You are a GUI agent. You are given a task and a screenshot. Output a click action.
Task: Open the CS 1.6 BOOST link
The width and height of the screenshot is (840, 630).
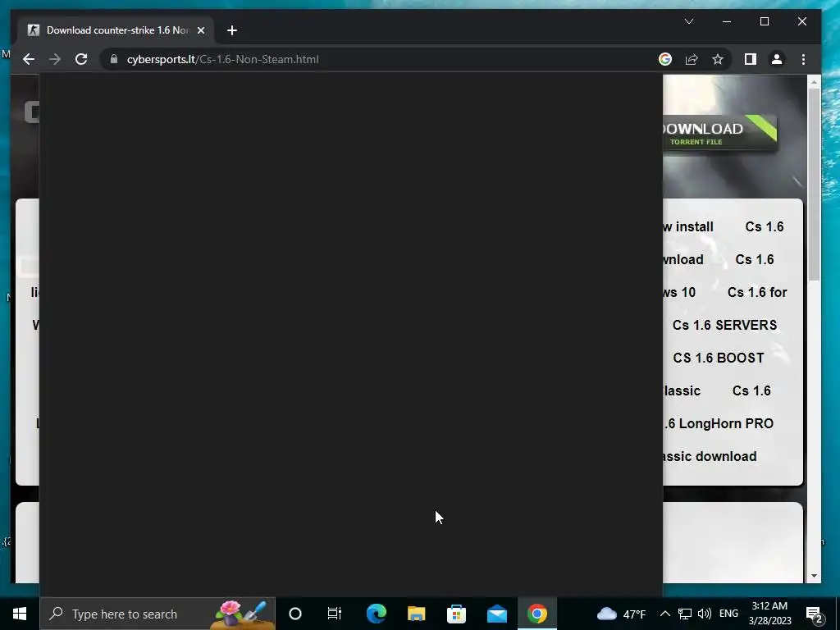click(719, 358)
